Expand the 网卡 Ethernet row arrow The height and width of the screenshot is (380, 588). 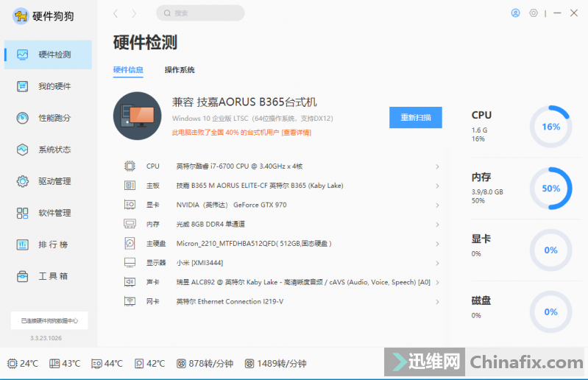click(437, 302)
